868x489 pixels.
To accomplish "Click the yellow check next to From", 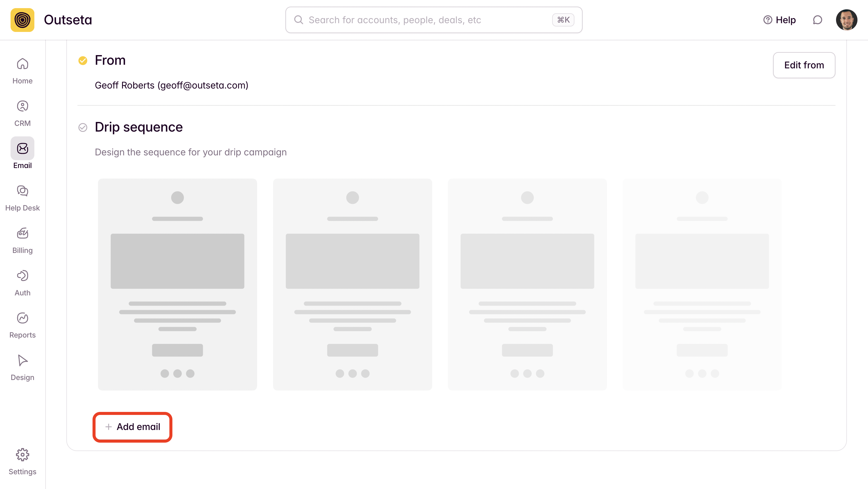I will click(x=83, y=60).
